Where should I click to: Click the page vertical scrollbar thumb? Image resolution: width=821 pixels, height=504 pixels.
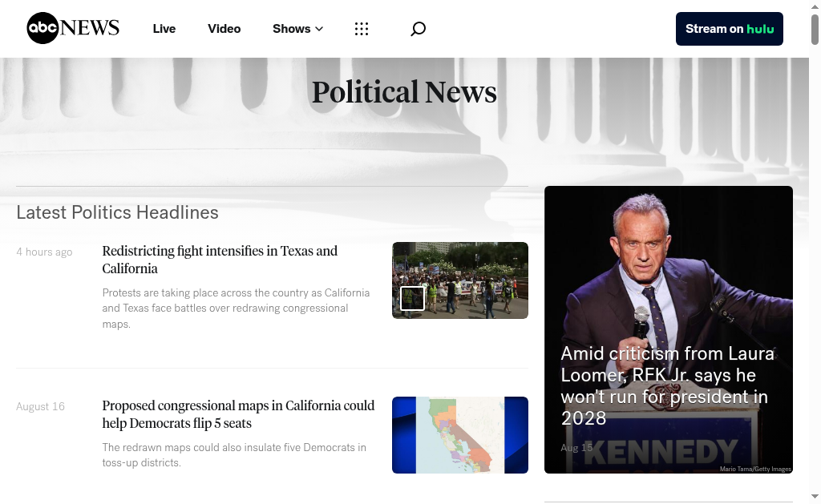pos(815,30)
